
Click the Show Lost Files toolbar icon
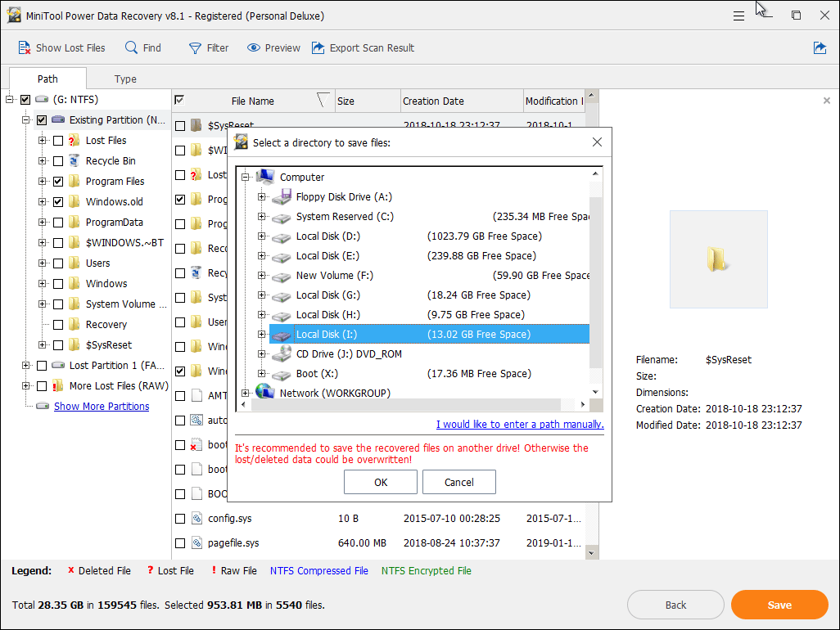point(24,47)
